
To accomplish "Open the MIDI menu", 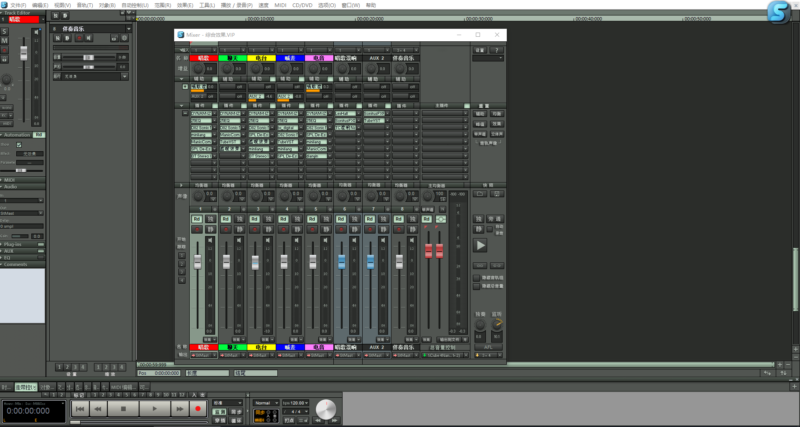I will pyautogui.click(x=279, y=5).
